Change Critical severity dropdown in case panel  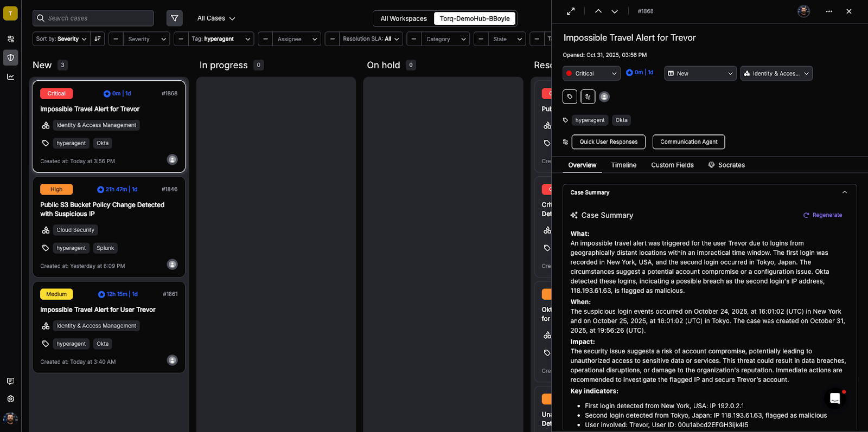pos(591,73)
